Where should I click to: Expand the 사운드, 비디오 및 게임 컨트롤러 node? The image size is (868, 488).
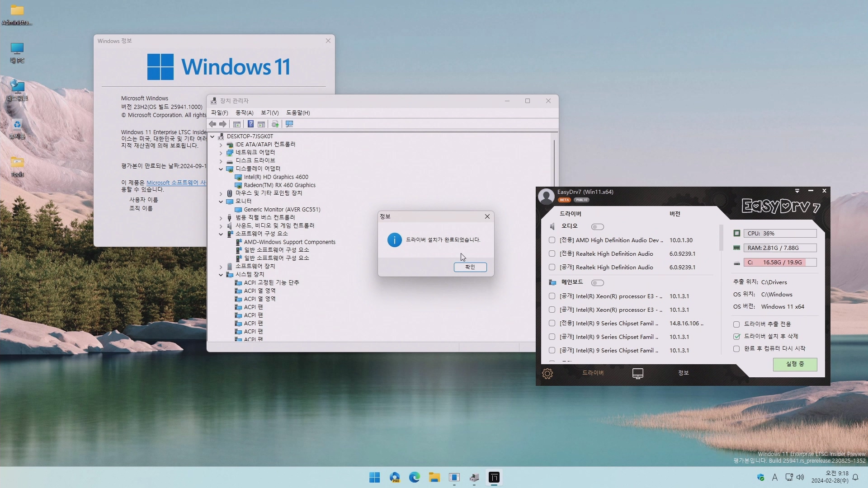click(221, 226)
